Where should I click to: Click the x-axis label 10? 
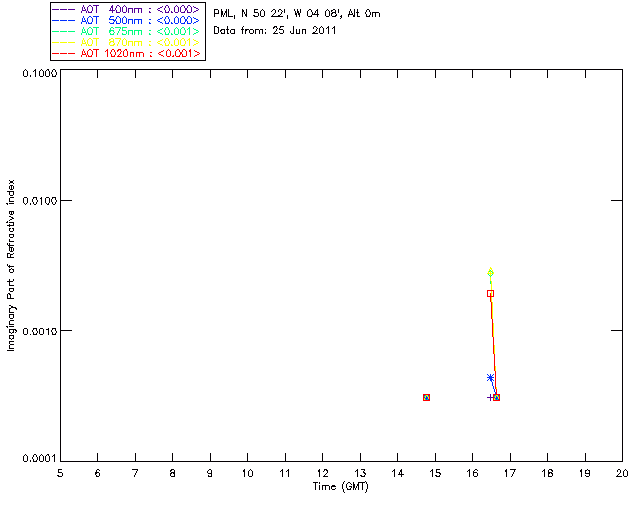click(247, 474)
